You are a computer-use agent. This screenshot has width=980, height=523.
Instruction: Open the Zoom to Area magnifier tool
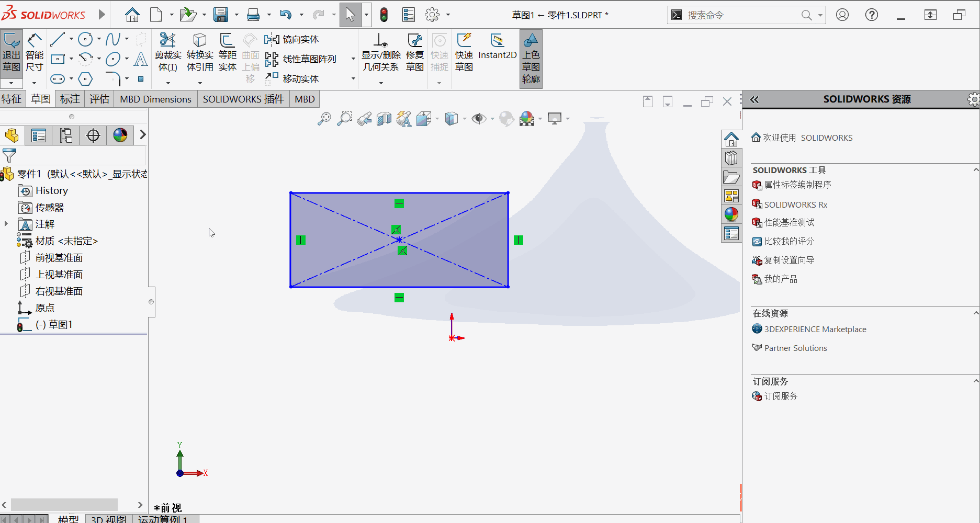click(x=344, y=118)
